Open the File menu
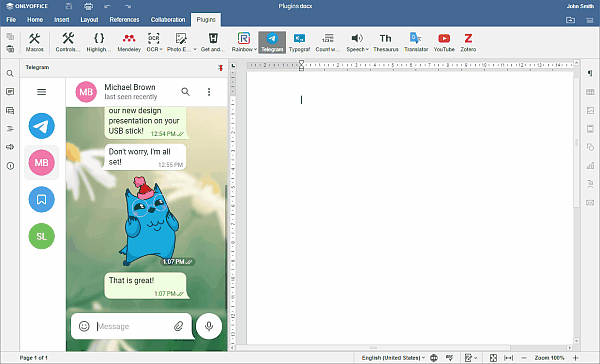This screenshot has height=364, width=600. [x=11, y=20]
